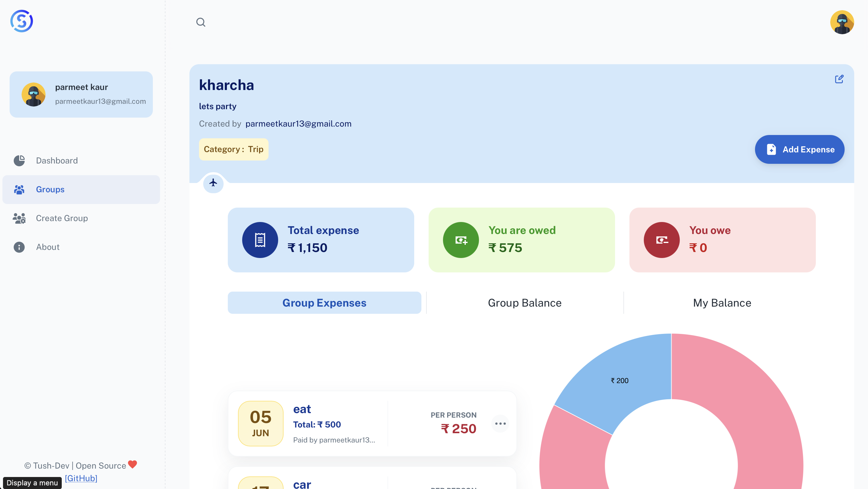
Task: Click the Tush-Dev Open Source footer text
Action: (75, 466)
